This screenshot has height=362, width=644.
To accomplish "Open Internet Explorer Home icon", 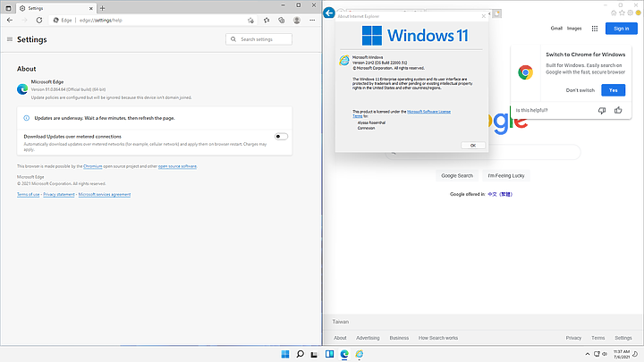I will tap(614, 13).
